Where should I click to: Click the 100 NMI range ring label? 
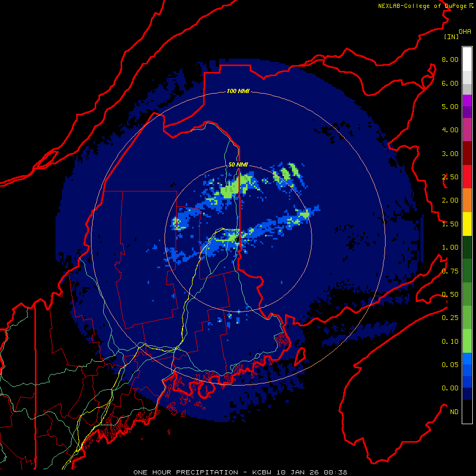[x=238, y=91]
